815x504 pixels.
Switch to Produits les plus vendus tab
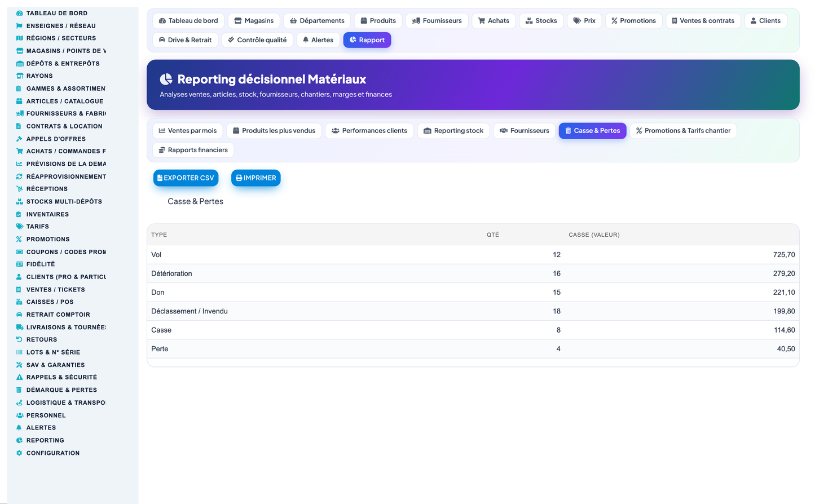pos(274,131)
